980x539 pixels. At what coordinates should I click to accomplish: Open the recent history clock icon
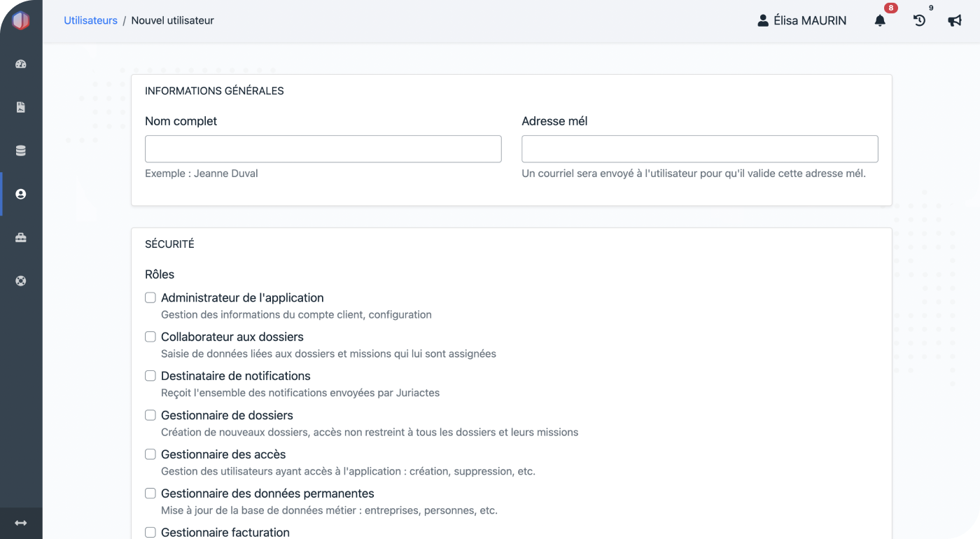(919, 21)
